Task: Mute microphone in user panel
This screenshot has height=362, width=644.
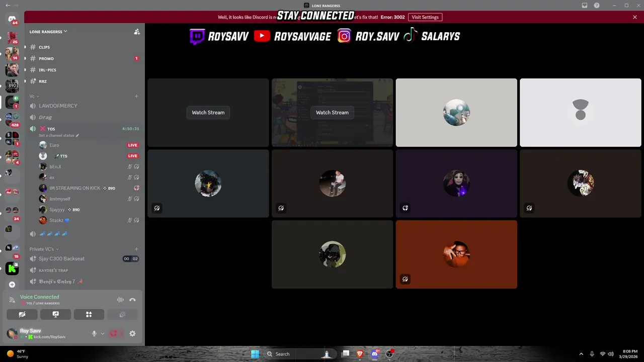Action: (94, 333)
